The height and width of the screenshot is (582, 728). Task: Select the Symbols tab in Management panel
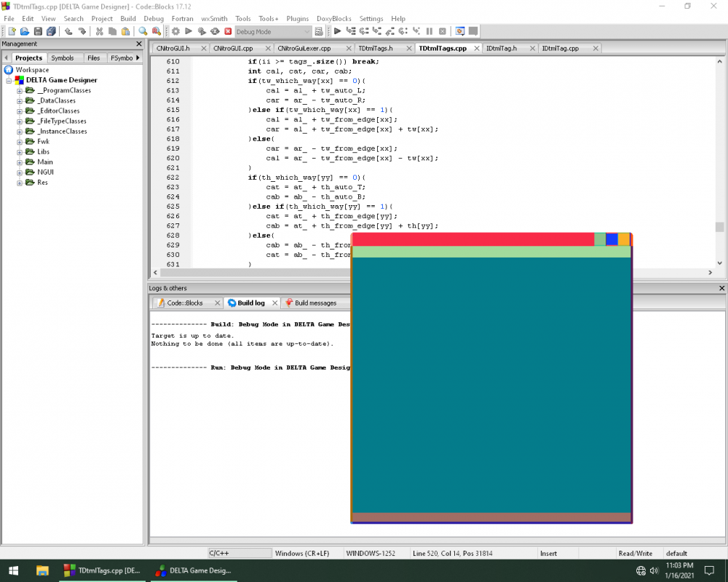63,57
